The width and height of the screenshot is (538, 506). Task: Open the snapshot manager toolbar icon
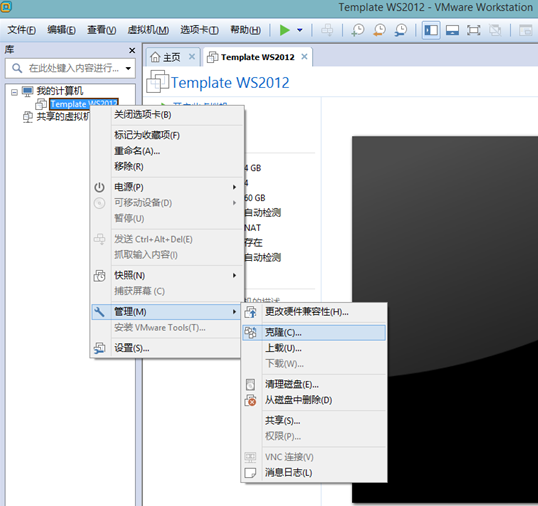pyautogui.click(x=401, y=30)
